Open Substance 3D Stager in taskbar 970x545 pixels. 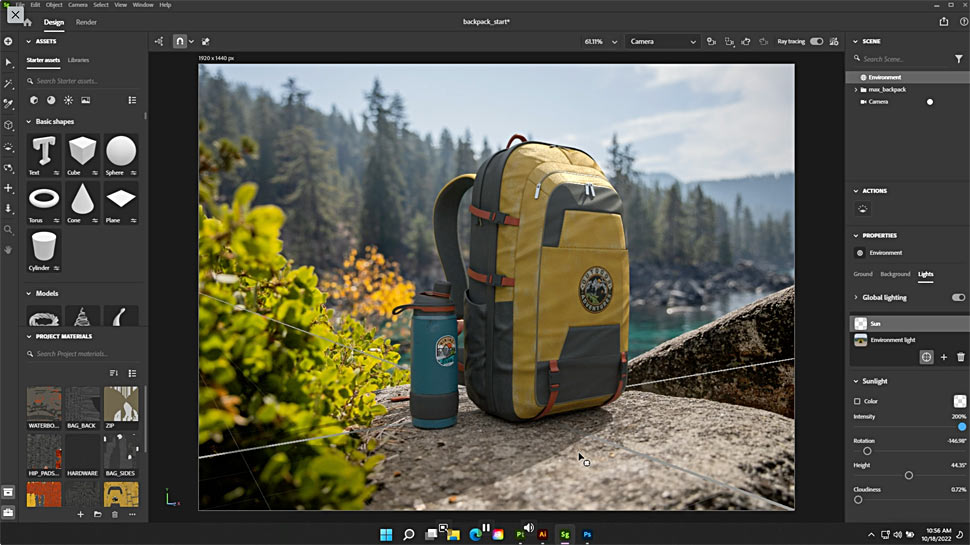tap(565, 534)
